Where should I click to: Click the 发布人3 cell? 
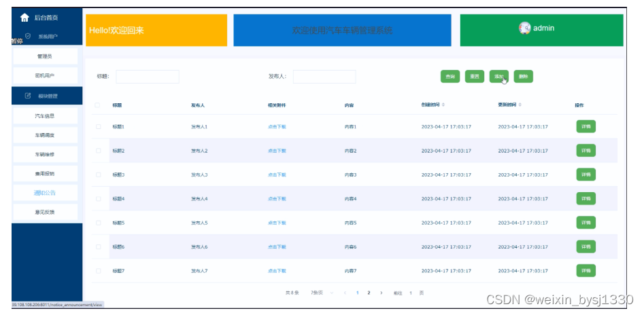[199, 174]
